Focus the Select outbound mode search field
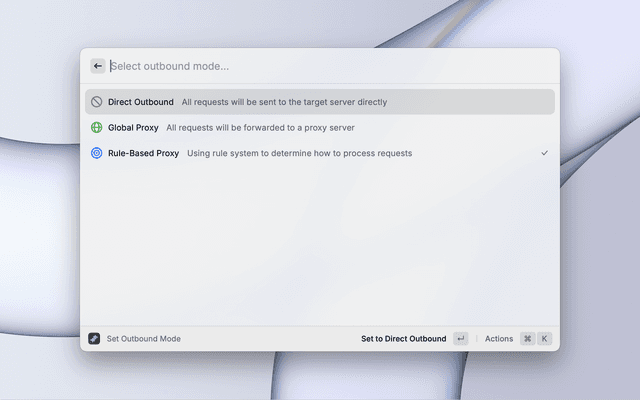Image resolution: width=640 pixels, height=400 pixels. pos(331,66)
